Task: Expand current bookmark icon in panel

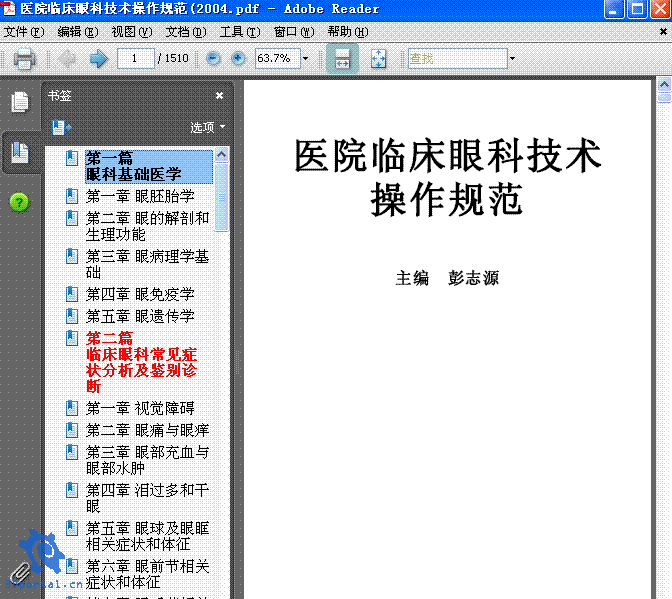Action: (61, 127)
